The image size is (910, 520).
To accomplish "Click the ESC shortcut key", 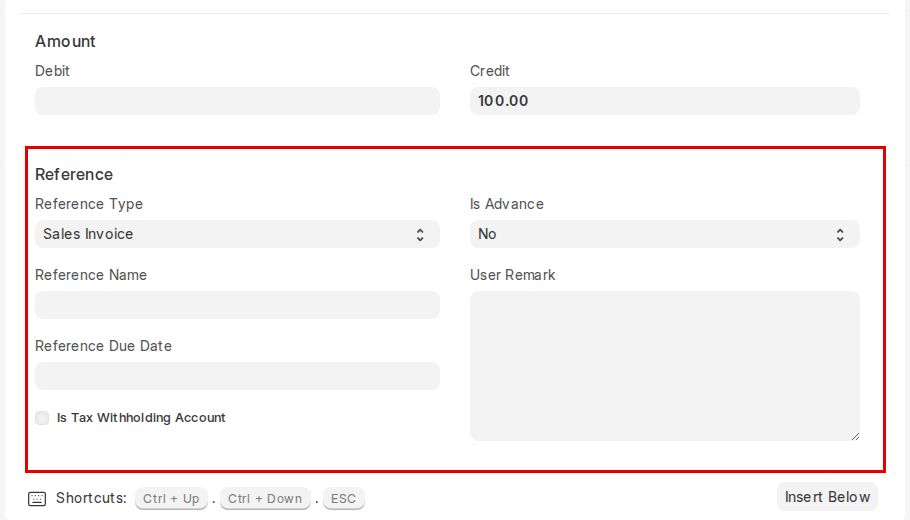I will pyautogui.click(x=344, y=499).
